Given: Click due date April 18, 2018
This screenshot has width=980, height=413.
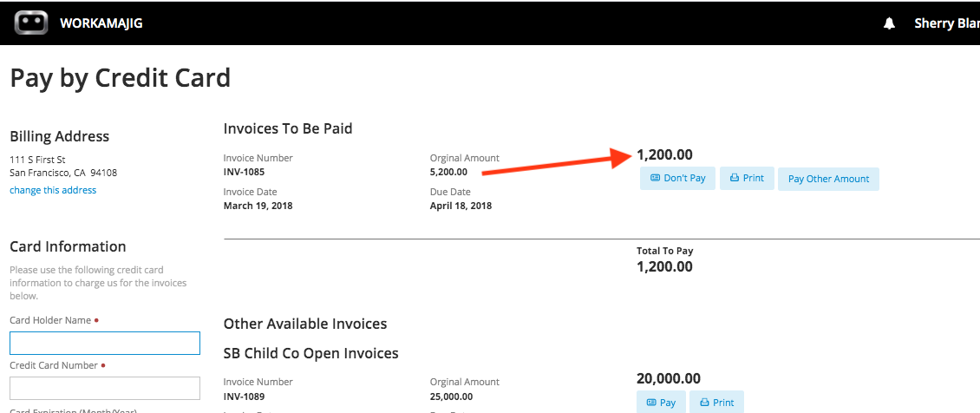Looking at the screenshot, I should tap(461, 206).
